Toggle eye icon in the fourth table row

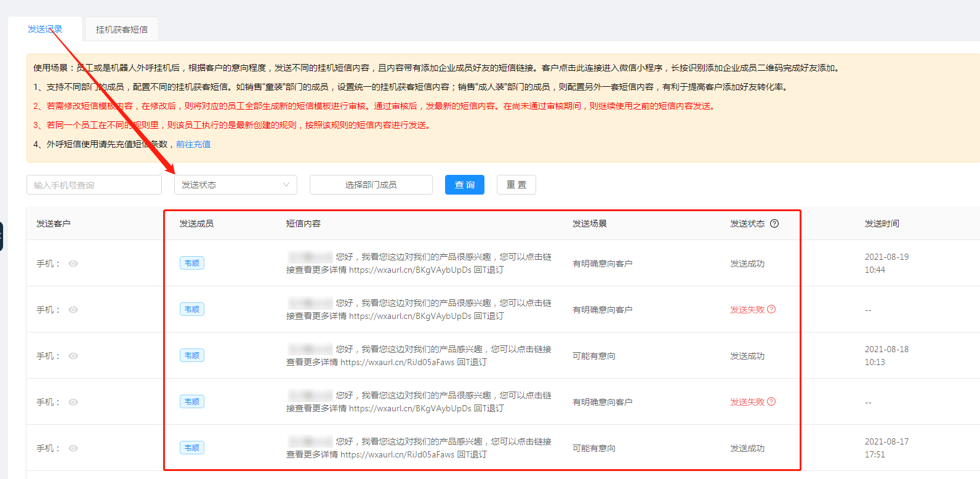tap(73, 402)
